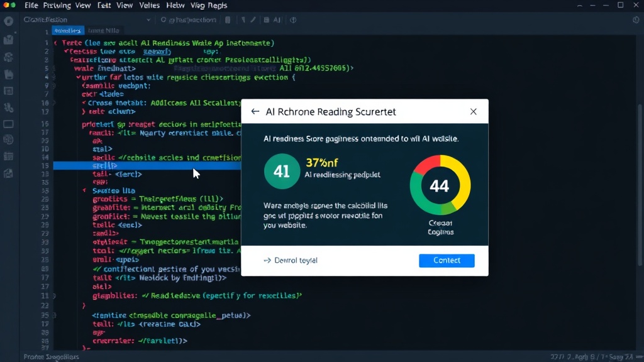
Task: Click the line starting with gtapblites
Action: (197, 295)
